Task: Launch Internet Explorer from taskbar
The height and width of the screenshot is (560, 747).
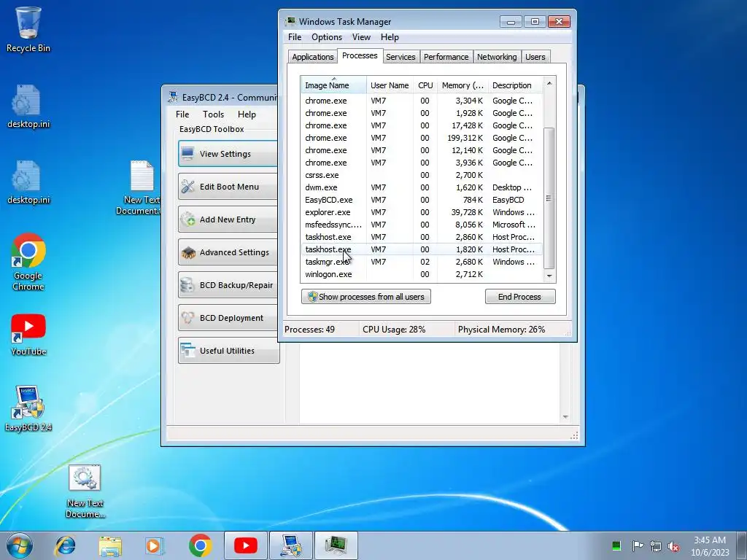Action: [x=65, y=545]
